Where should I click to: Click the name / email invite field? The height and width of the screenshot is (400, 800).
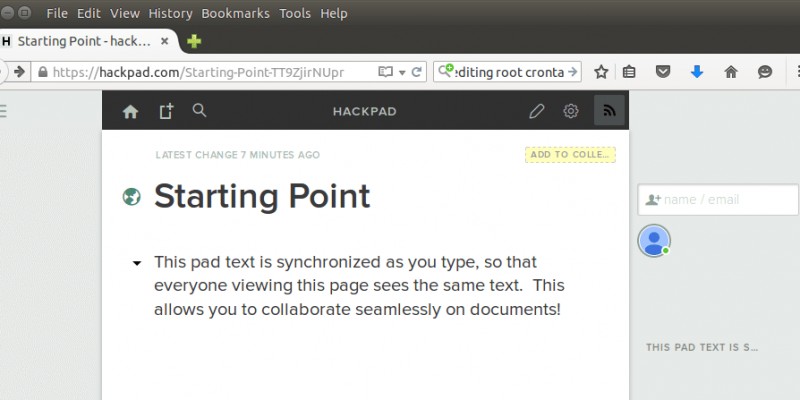(x=718, y=199)
